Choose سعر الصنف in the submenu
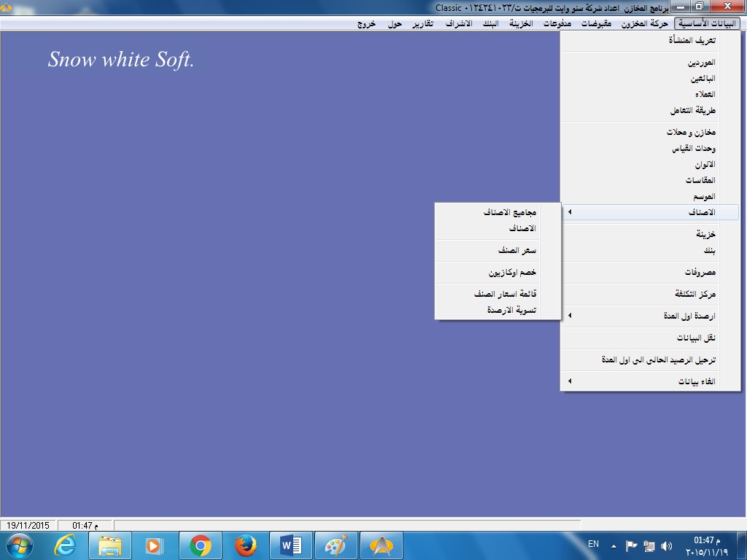747x560 pixels. click(x=516, y=250)
